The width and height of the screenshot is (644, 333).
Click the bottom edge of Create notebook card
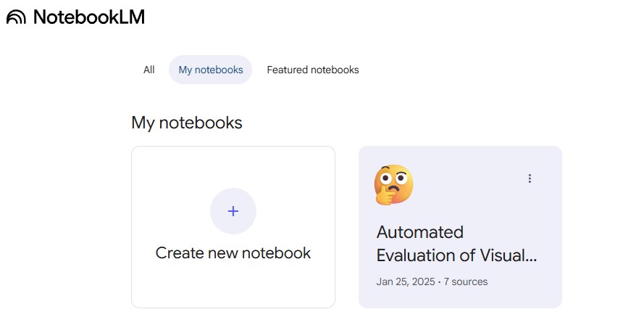point(233,307)
